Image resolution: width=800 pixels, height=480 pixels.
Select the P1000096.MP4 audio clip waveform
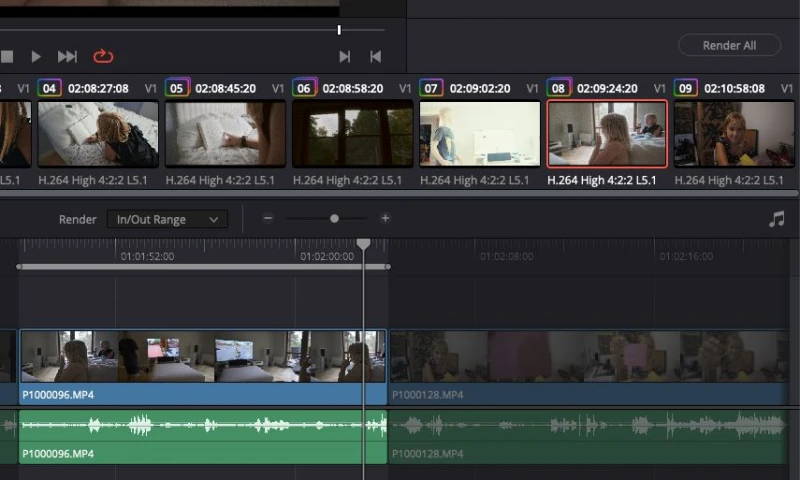click(x=203, y=437)
